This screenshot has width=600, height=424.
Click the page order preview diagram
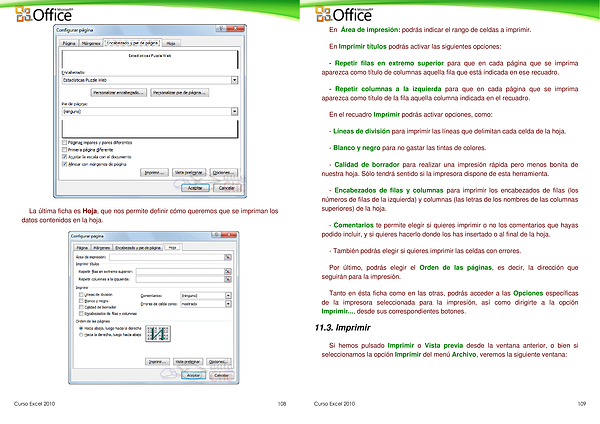158,334
